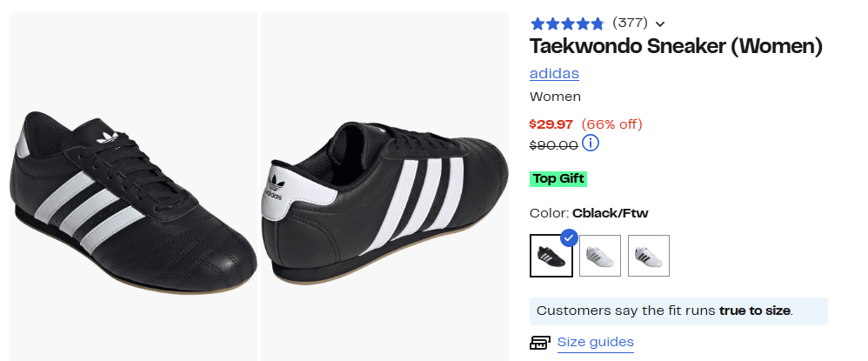Click the (66% off) discount text
Screen dimensions: 868x361
[x=611, y=124]
